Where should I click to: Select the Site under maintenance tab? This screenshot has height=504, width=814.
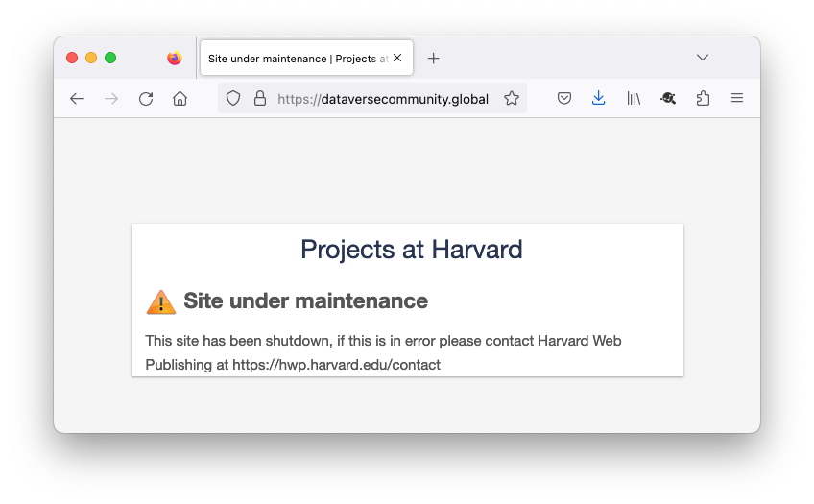[x=296, y=58]
